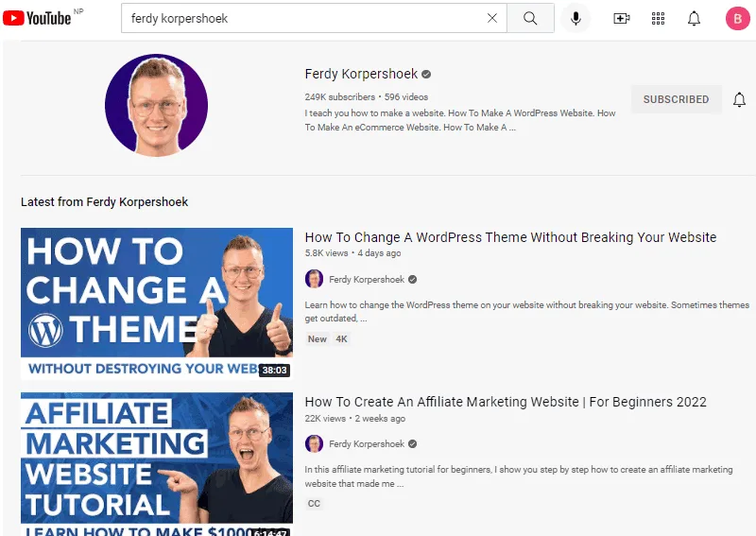The image size is (756, 536).
Task: Open the Affiliate Marketing Website Tutorial thumbnail
Action: click(x=157, y=464)
